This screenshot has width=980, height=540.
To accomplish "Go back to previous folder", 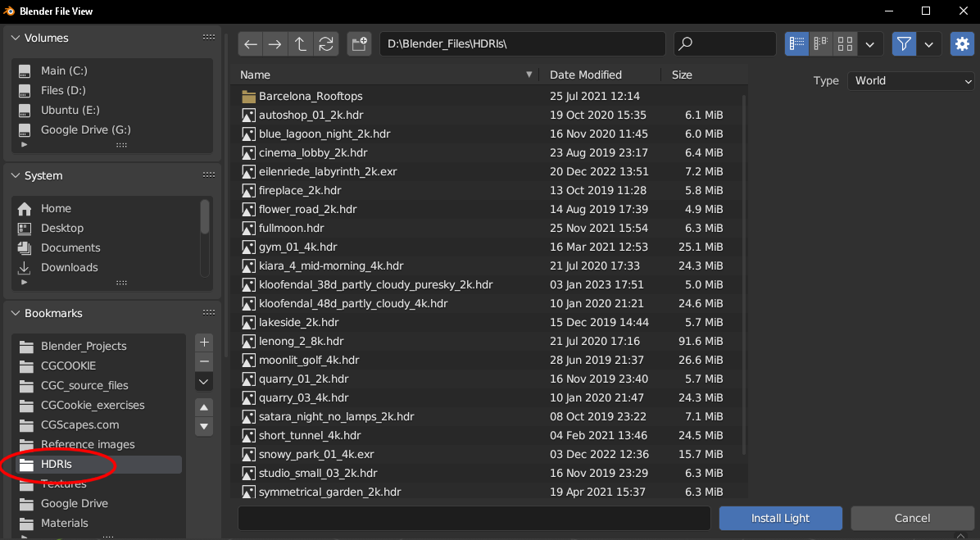I will pos(251,43).
